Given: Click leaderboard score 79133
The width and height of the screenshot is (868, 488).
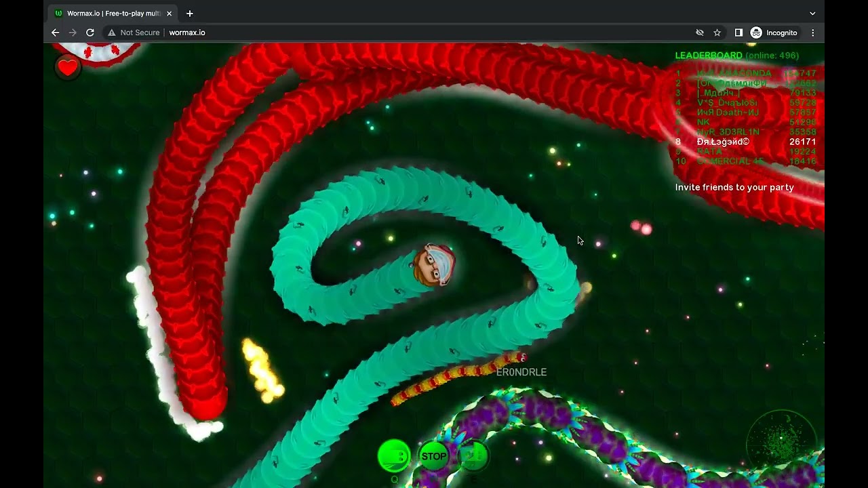Looking at the screenshot, I should click(803, 93).
